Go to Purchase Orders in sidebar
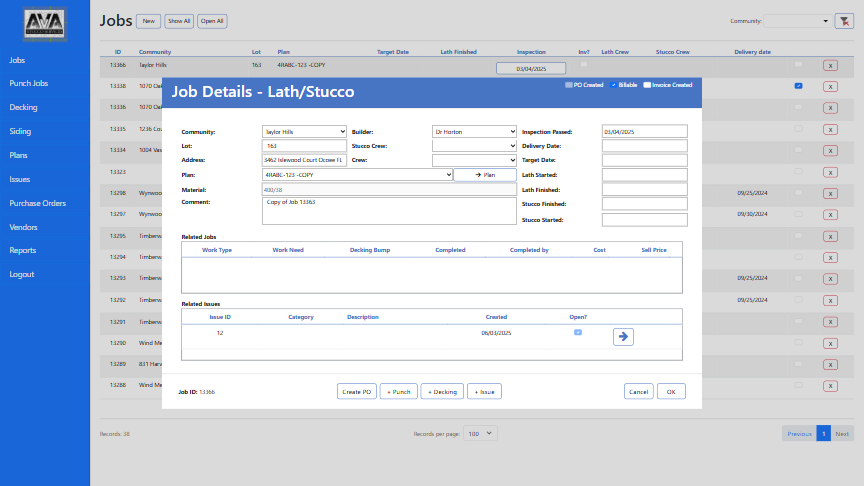The width and height of the screenshot is (864, 486). (x=37, y=203)
